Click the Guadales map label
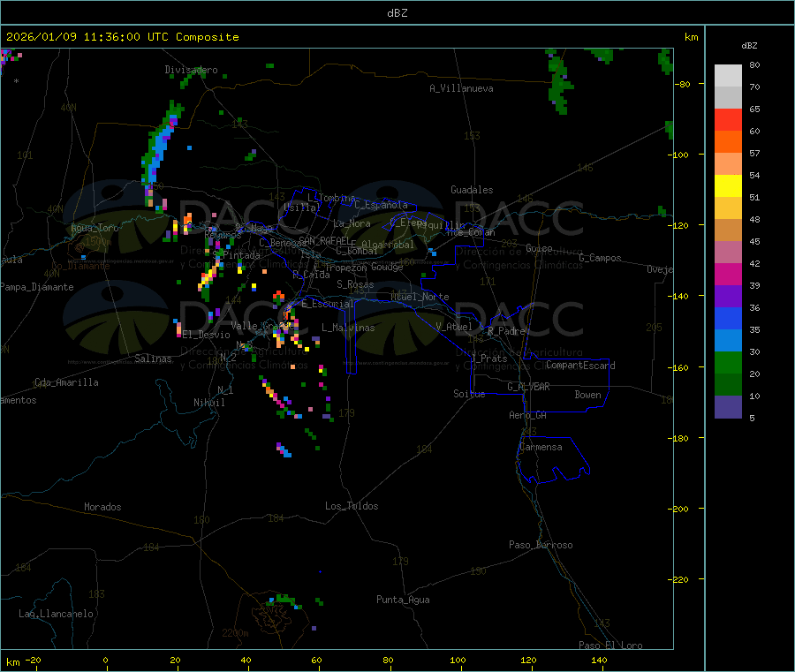Image resolution: width=795 pixels, height=672 pixels. (x=472, y=190)
